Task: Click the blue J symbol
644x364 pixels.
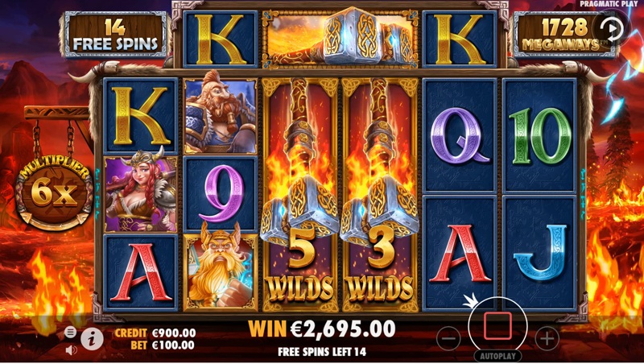Action: [539, 253]
